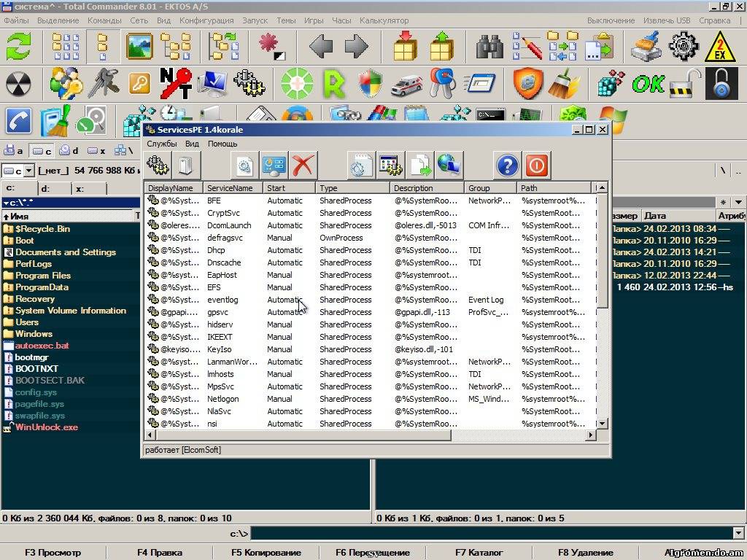Open the drive selection dropdown showing c
The width and height of the screenshot is (747, 560).
click(x=29, y=170)
